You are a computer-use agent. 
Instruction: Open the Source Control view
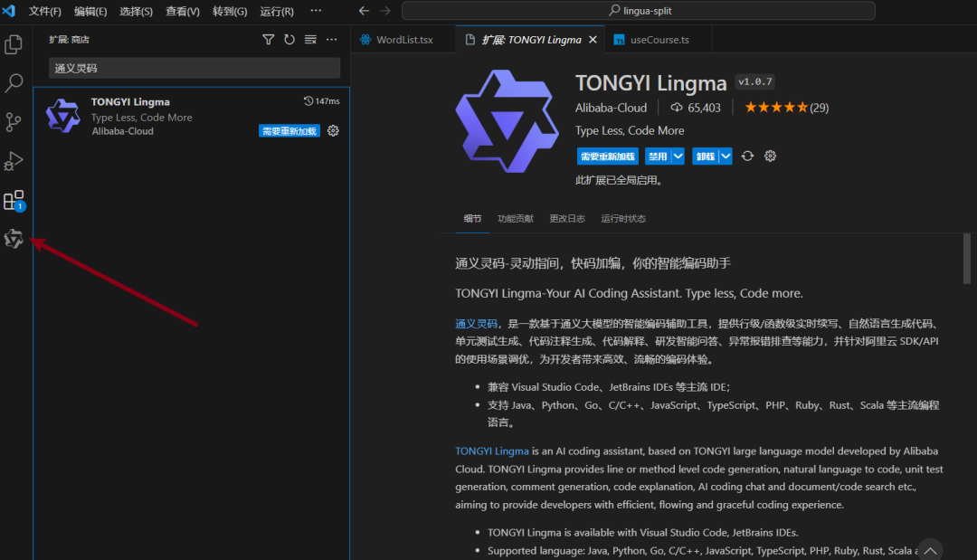[14, 122]
